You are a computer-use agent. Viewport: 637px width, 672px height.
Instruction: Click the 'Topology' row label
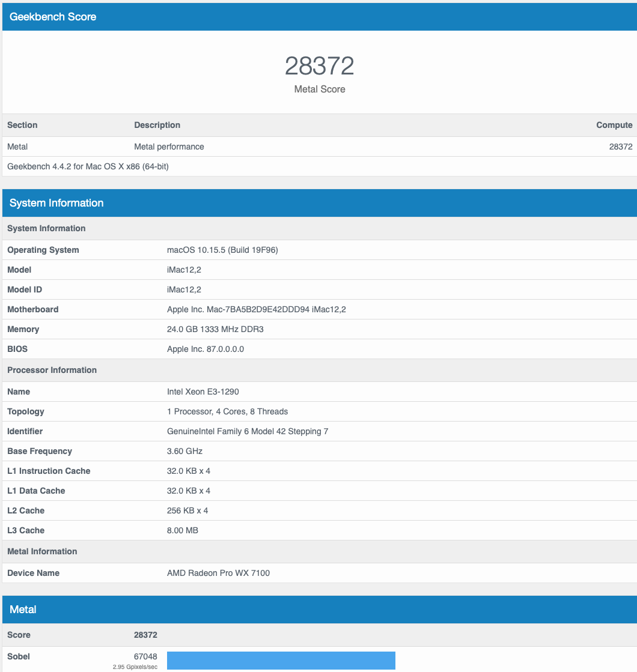tap(25, 411)
